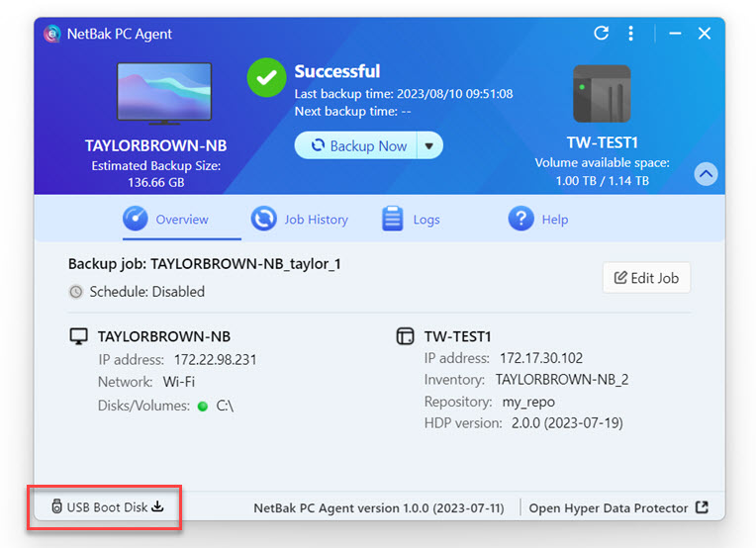Open the three-dot more options menu
Viewport: 756px width, 548px height.
(630, 33)
